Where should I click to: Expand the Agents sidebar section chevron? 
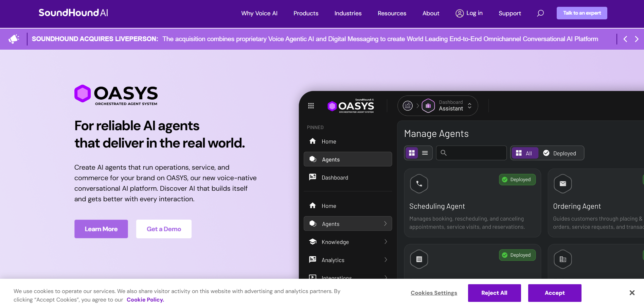(x=386, y=224)
